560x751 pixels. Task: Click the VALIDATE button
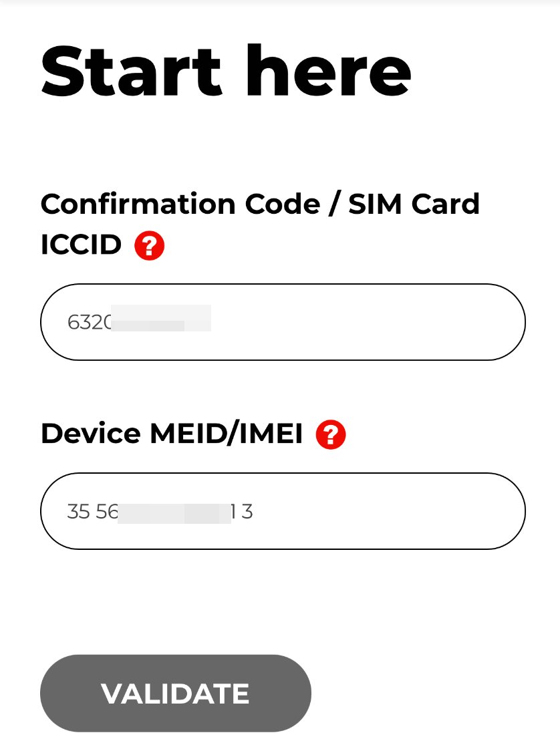click(176, 693)
